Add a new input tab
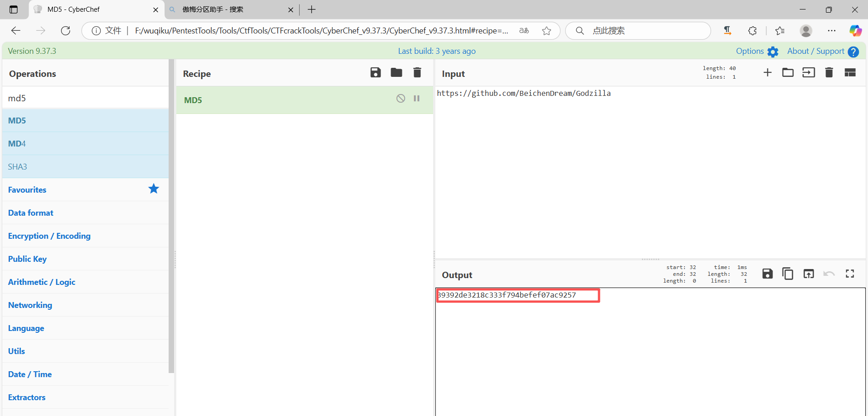Screen dimensions: 868x416 tap(768, 73)
